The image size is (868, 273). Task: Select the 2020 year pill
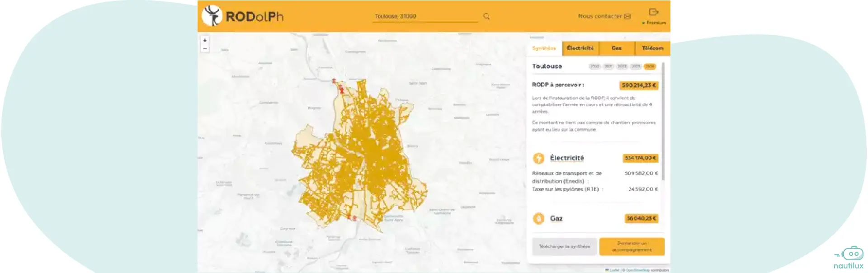pos(594,66)
